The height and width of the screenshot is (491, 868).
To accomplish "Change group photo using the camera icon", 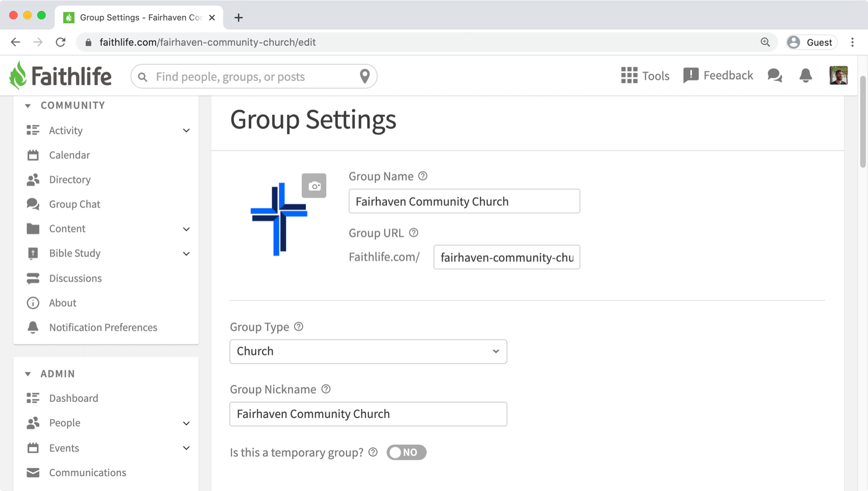I will 314,186.
